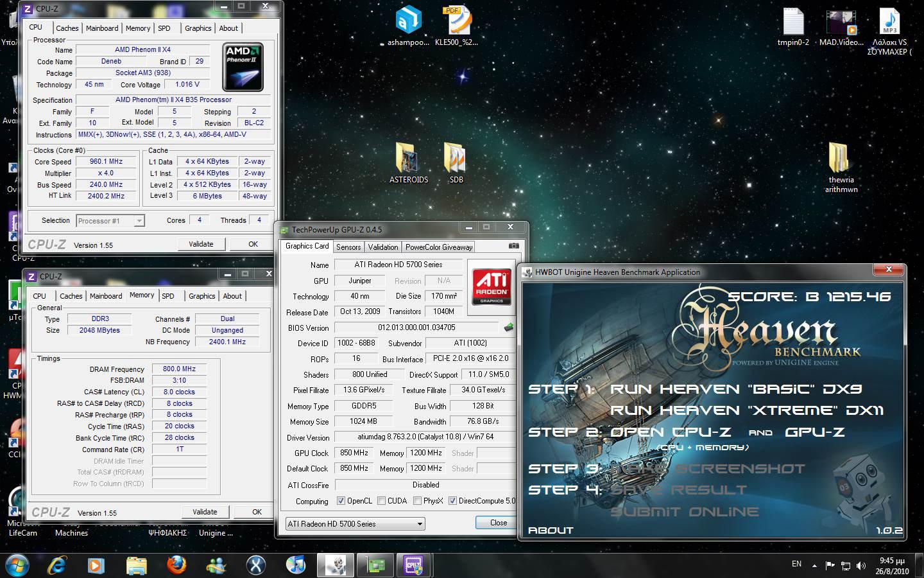The image size is (924, 578).
Task: Click the network tray icon
Action: [x=846, y=566]
